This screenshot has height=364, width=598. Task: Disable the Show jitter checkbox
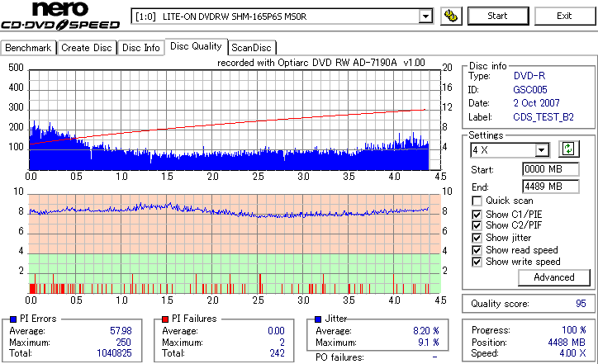pos(477,238)
